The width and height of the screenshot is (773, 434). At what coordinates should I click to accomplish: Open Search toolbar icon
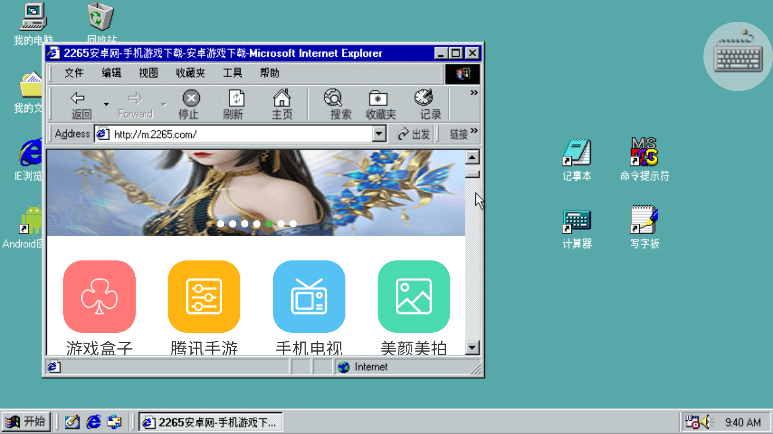tap(334, 99)
